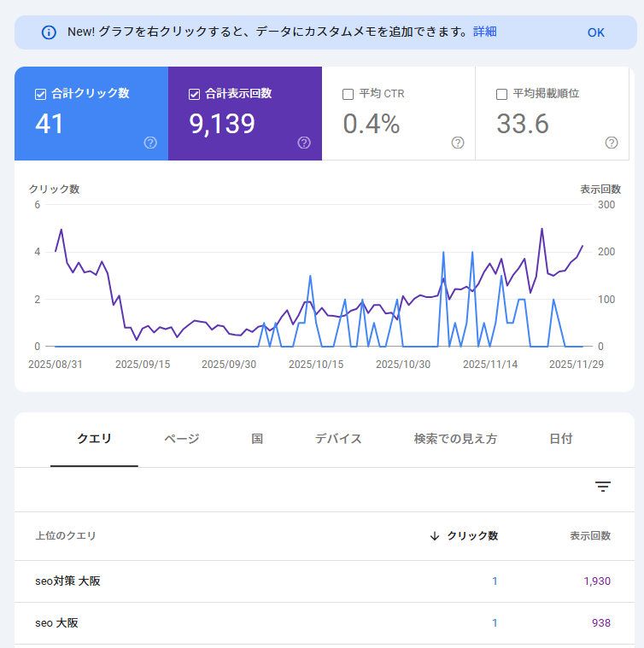Switch to the 日付 tab
The width and height of the screenshot is (644, 648).
(x=561, y=439)
